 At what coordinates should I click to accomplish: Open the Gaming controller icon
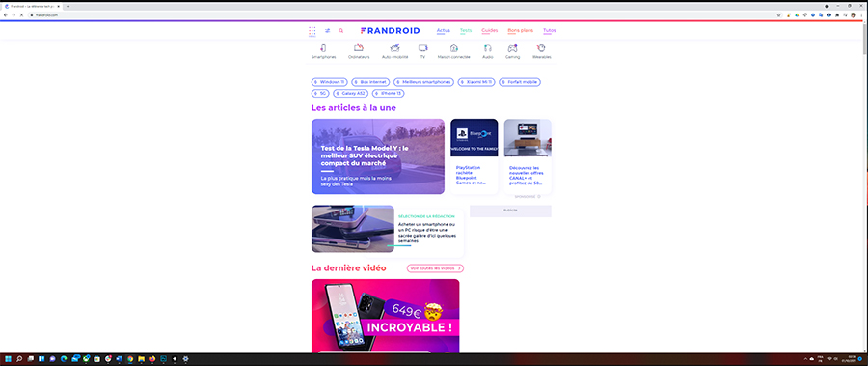click(x=513, y=48)
